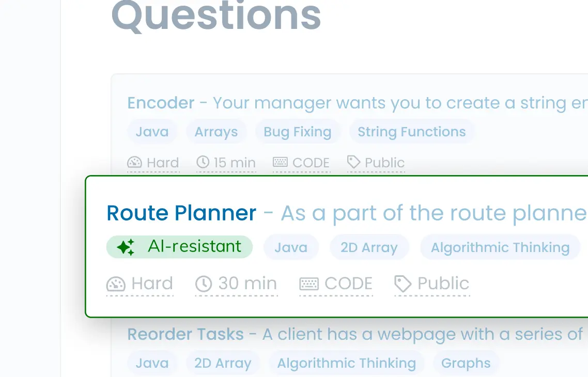Click the Route Planner Public tag icon
The image size is (588, 377).
pos(403,284)
